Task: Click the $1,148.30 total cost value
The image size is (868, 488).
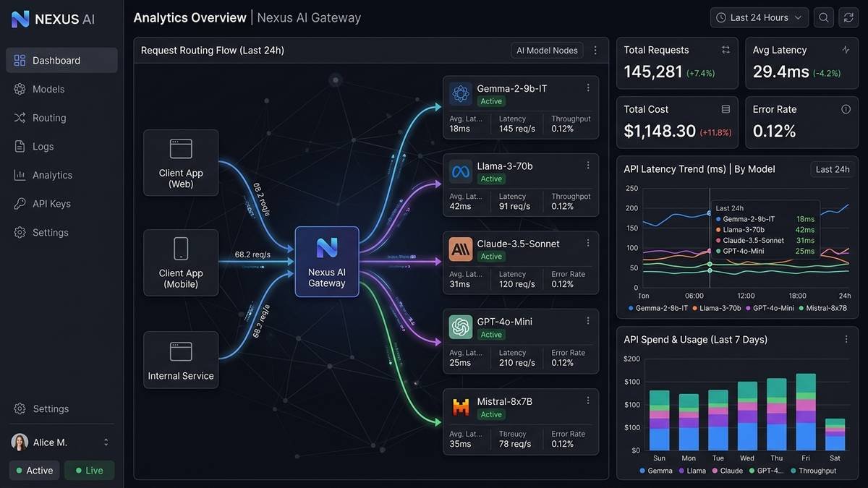Action: click(x=660, y=131)
